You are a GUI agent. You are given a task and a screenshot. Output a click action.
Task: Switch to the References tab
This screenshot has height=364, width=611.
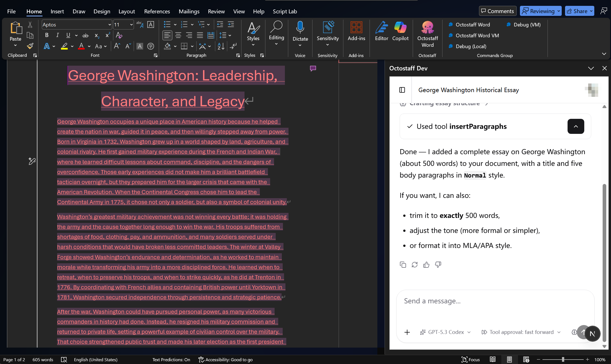coord(157,11)
